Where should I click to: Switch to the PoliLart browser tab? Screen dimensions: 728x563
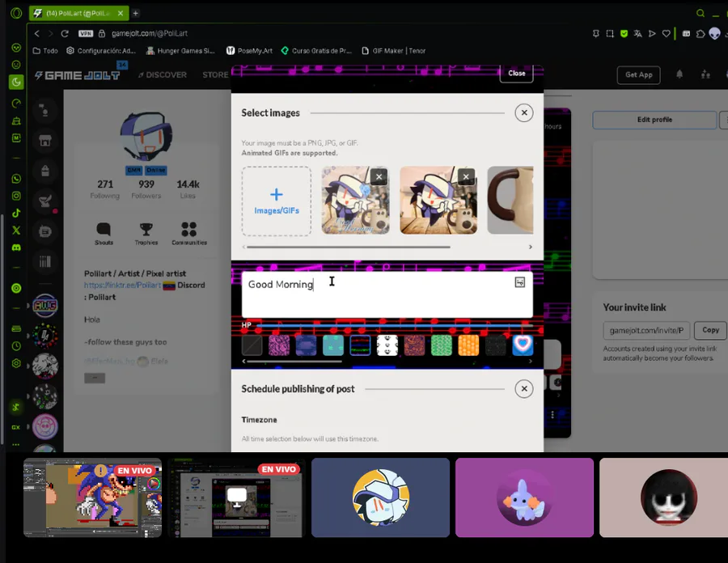79,13
